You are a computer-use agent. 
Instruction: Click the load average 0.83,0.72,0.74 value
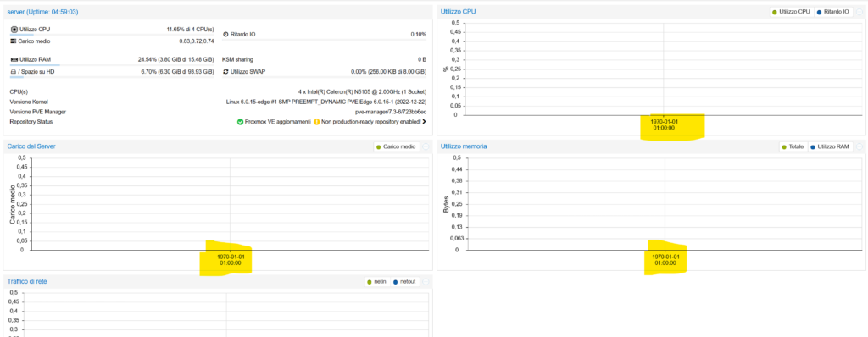point(196,41)
